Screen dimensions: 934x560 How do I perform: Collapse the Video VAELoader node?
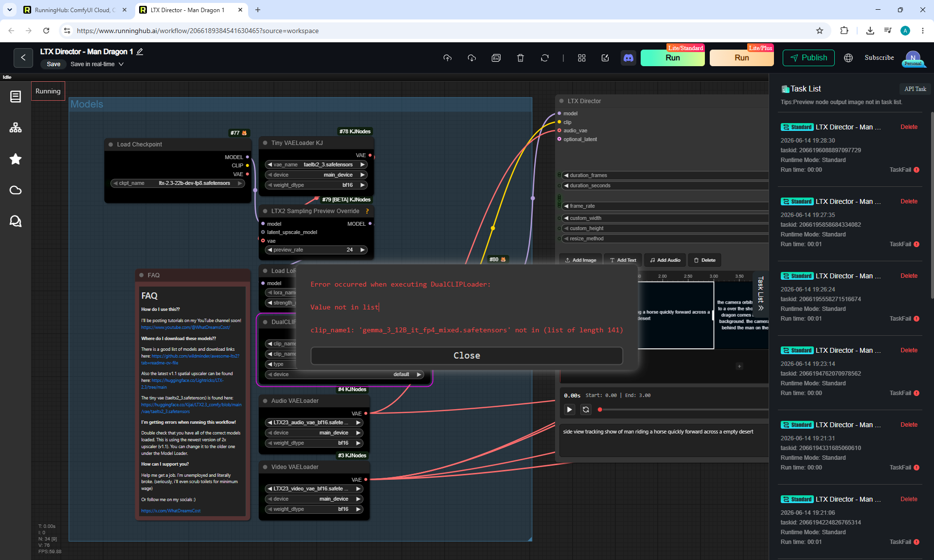pyautogui.click(x=265, y=467)
